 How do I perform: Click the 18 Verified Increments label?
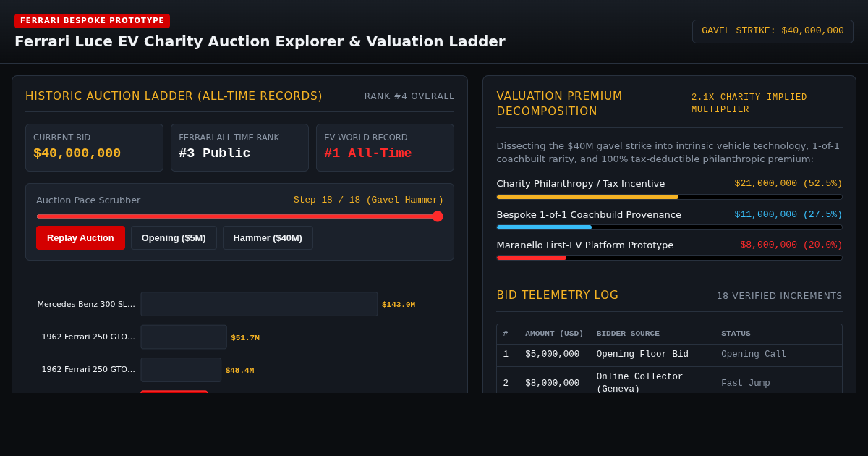coord(780,296)
